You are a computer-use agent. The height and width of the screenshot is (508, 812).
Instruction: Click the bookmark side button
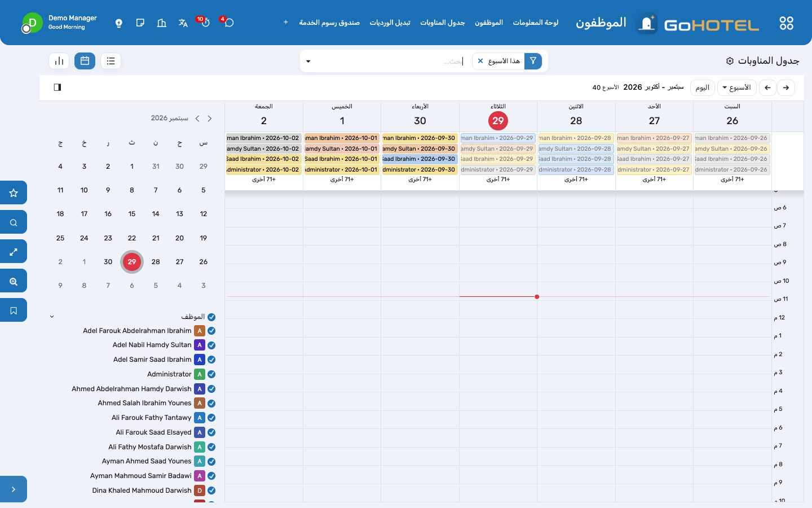[x=14, y=310]
